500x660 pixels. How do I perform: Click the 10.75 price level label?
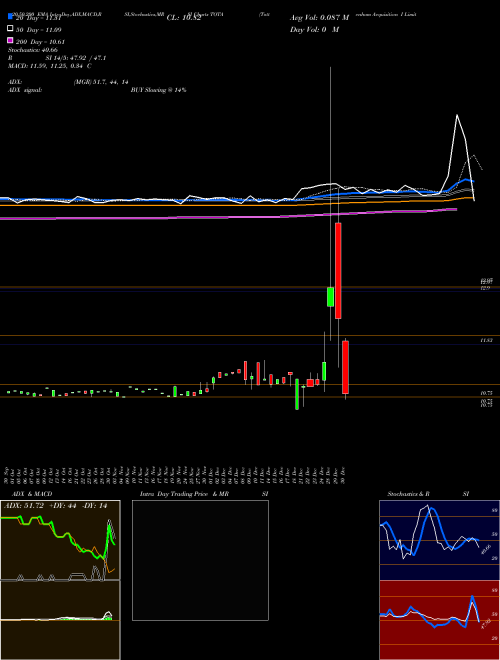(487, 393)
